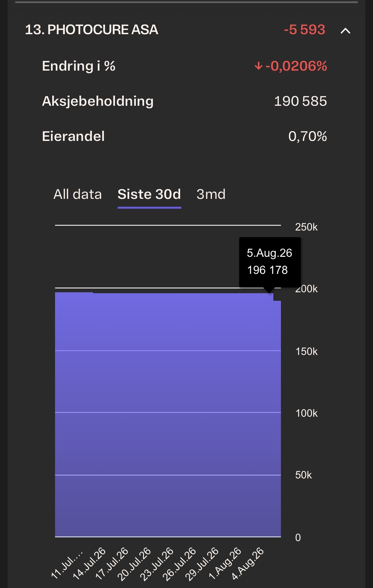
Task: Click the 13. PHOTOCURE ASA heading
Action: tap(91, 30)
